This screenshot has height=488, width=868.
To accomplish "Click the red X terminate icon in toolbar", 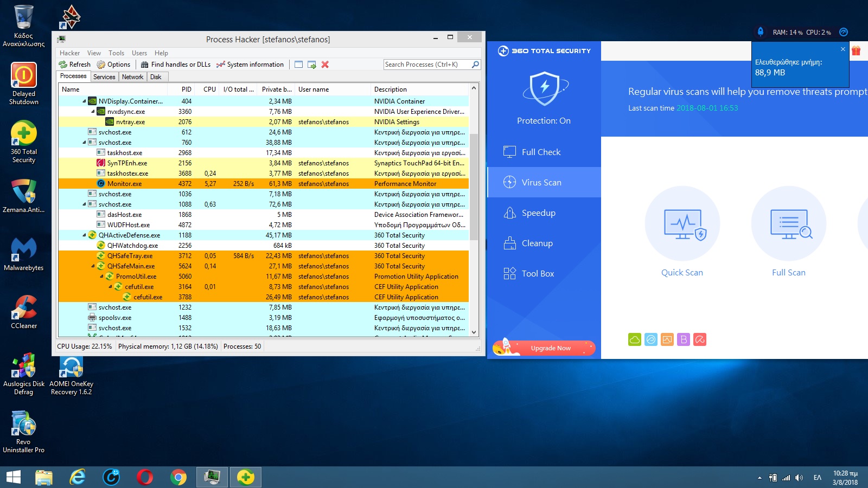I will [x=325, y=65].
